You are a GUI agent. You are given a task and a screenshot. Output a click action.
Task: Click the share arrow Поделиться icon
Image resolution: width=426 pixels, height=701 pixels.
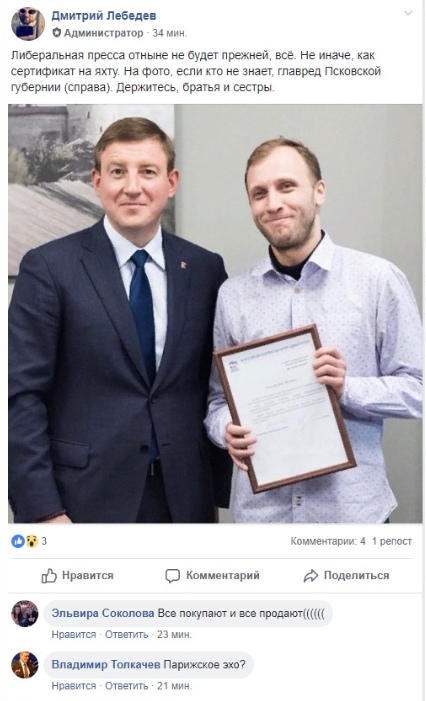311,576
